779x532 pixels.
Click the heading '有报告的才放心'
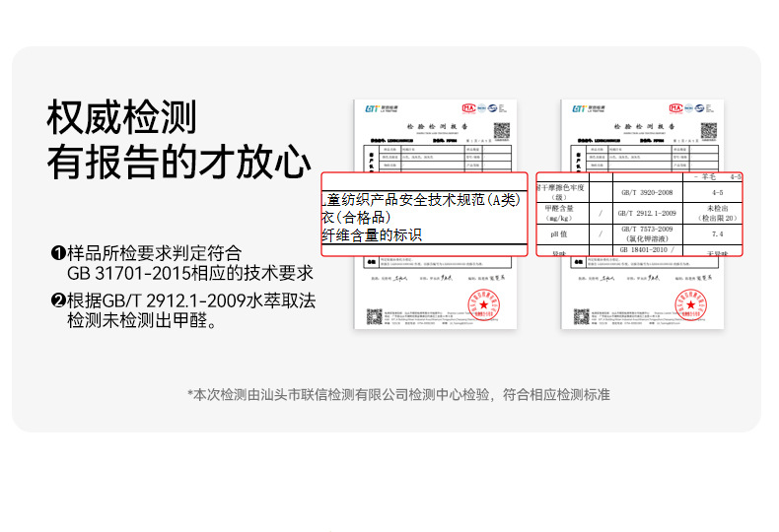coord(179,162)
